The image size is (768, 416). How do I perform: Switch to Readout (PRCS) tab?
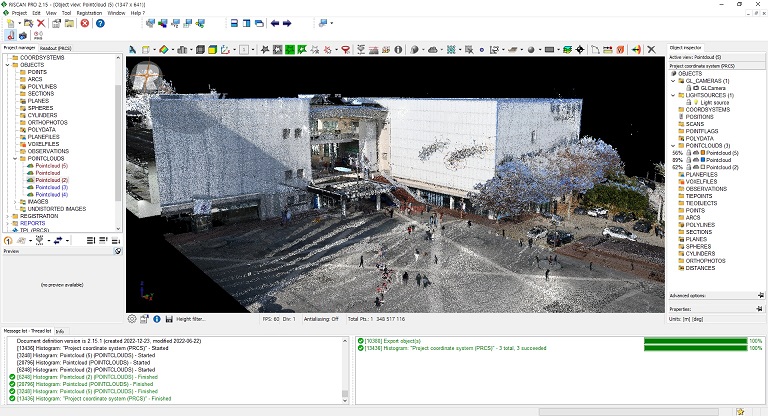[x=55, y=48]
